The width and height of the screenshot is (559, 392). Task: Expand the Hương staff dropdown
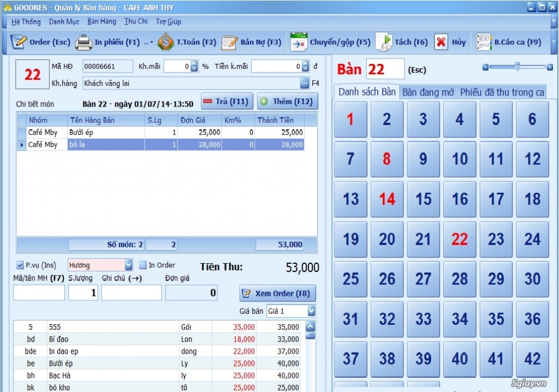128,265
